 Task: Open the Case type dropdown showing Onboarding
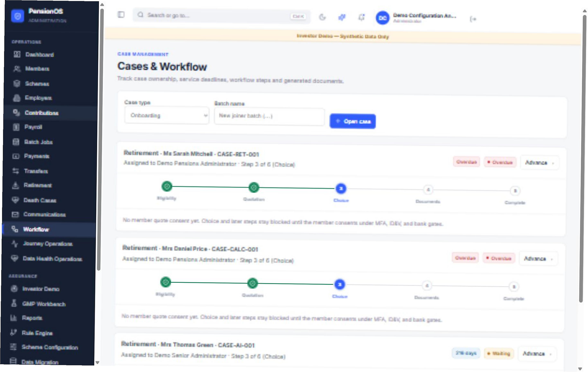tap(167, 115)
